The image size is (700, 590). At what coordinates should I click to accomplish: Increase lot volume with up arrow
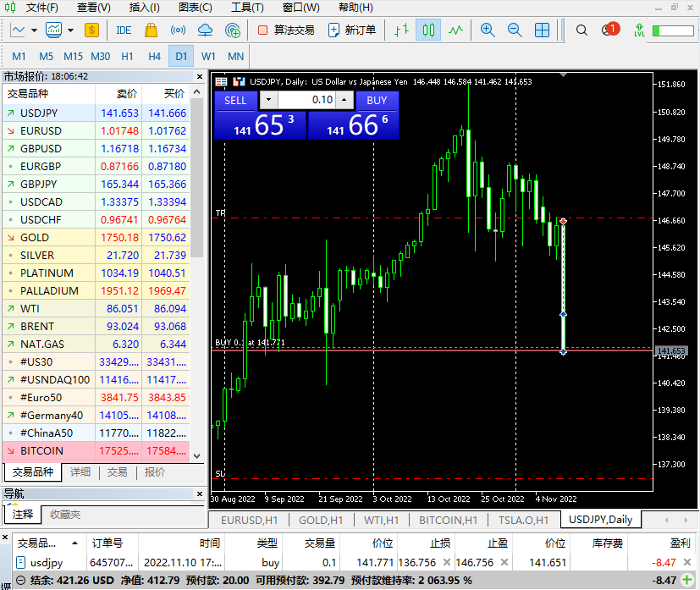point(344,100)
